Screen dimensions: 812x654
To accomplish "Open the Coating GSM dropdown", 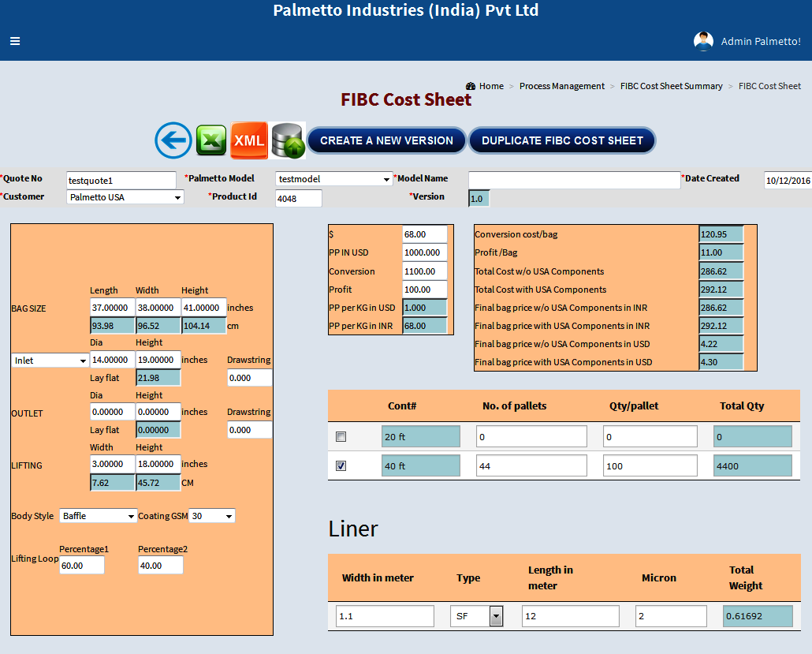I will [212, 516].
